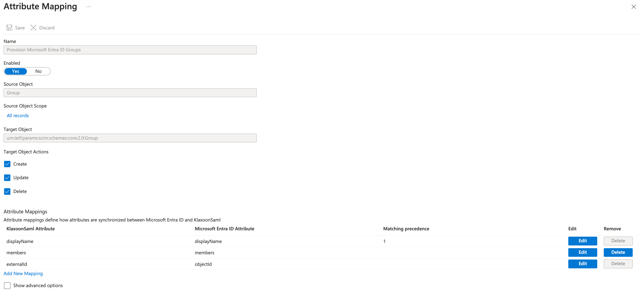
Task: Edit the externalId attribute mapping
Action: (582, 264)
